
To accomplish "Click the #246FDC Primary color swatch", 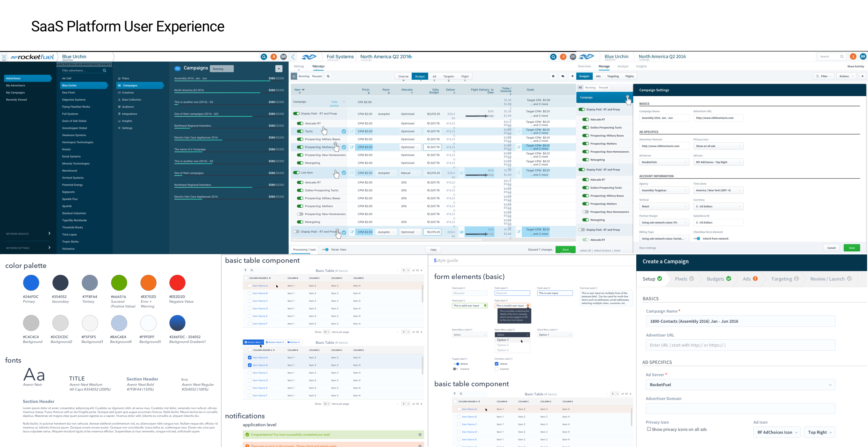I will [31, 283].
